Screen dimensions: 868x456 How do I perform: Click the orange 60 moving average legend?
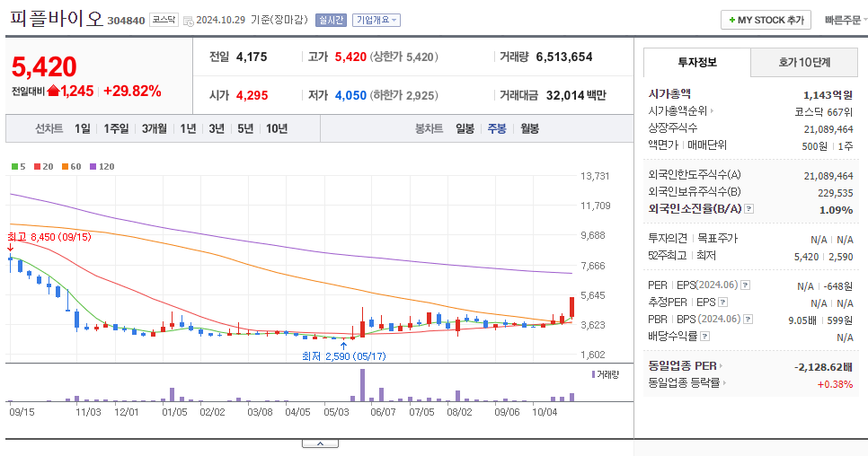[71, 166]
